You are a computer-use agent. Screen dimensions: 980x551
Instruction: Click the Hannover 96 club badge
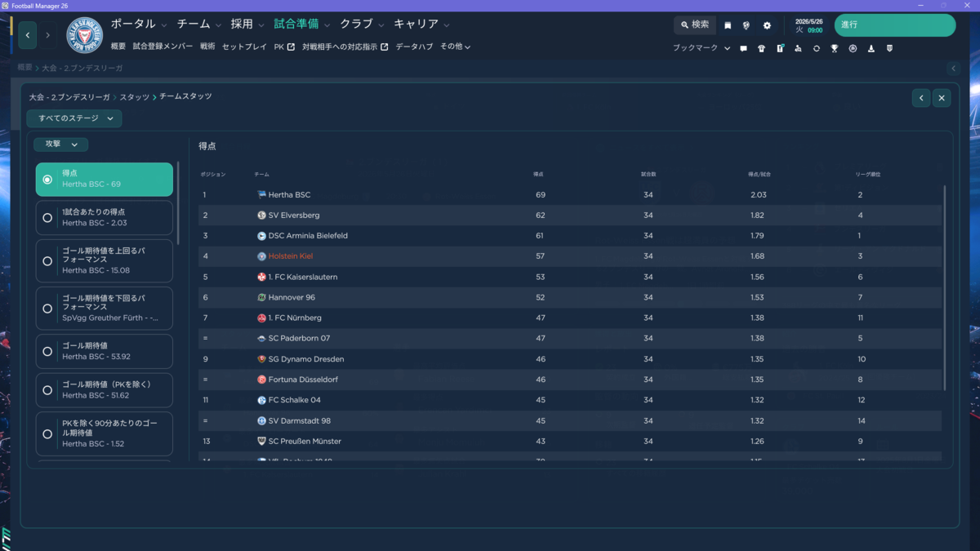tap(261, 297)
